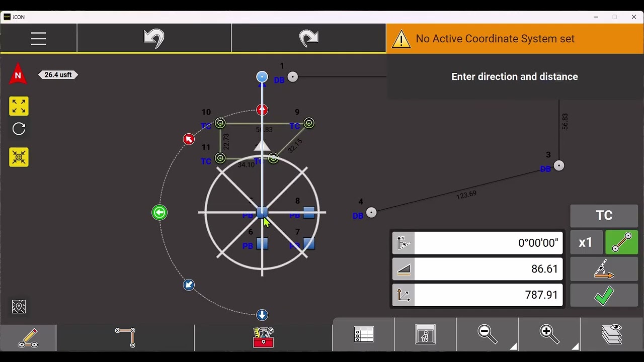Expand the zoom in options corner

point(575,346)
